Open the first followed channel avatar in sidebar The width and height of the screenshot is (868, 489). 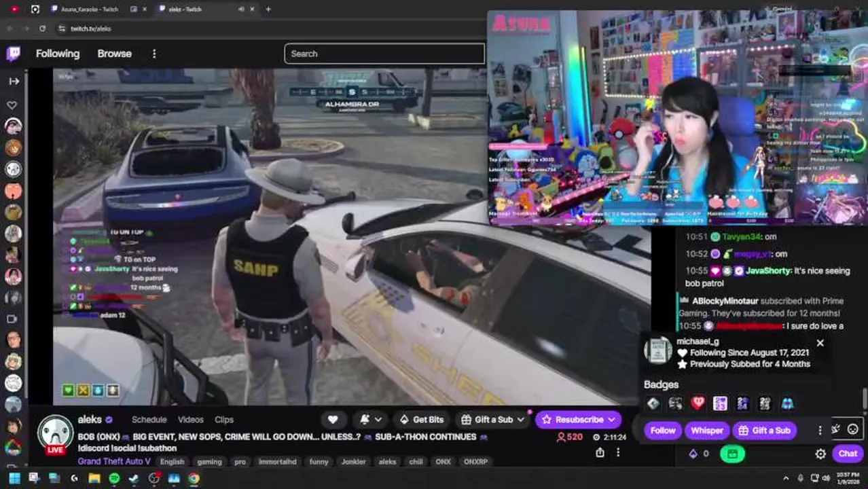point(13,126)
